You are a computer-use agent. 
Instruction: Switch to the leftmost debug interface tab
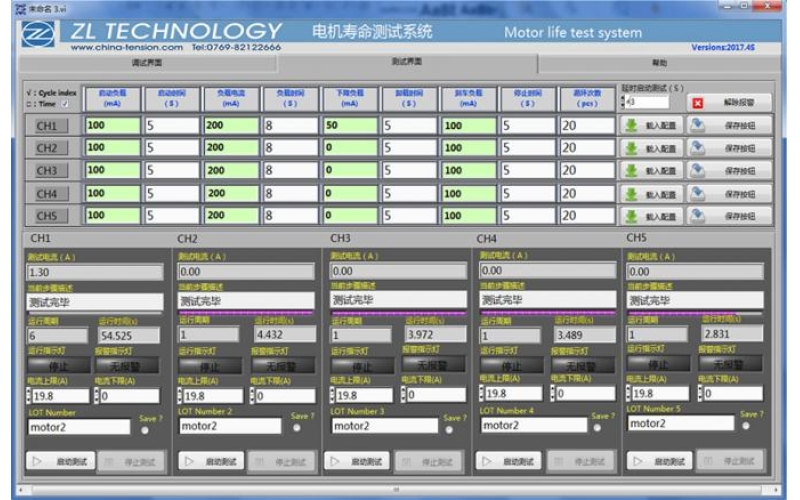click(x=147, y=63)
